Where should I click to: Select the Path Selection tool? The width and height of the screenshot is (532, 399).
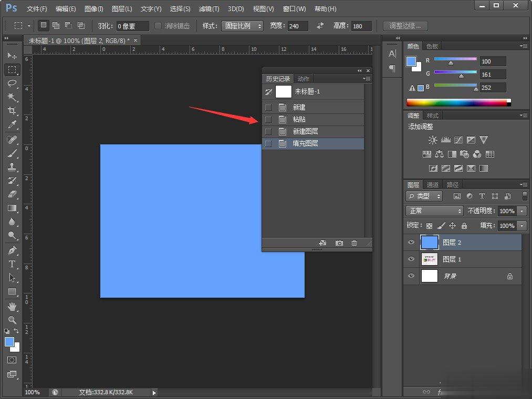point(12,278)
